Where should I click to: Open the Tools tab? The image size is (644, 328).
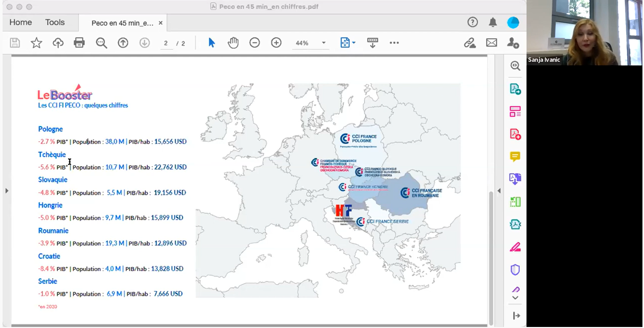[55, 22]
